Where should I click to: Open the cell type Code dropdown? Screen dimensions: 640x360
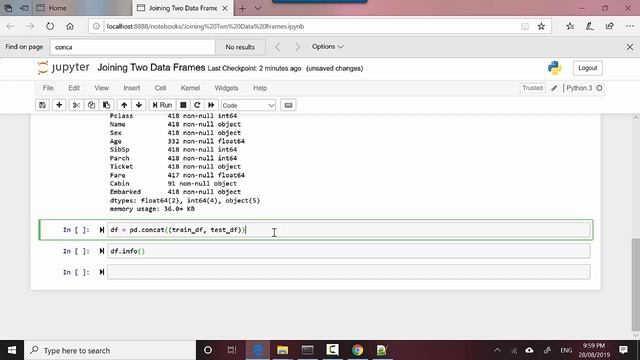coord(248,105)
